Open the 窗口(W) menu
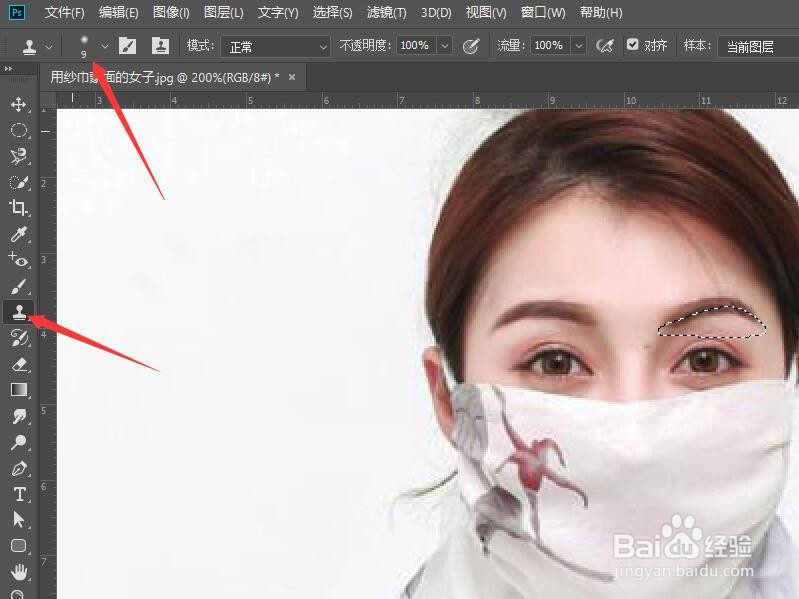This screenshot has height=599, width=799. (543, 13)
